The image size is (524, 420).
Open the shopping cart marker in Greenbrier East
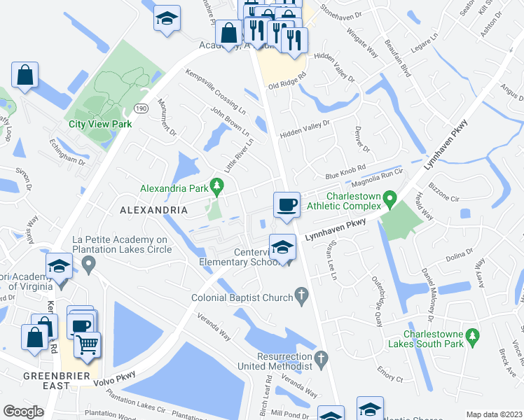tap(88, 346)
